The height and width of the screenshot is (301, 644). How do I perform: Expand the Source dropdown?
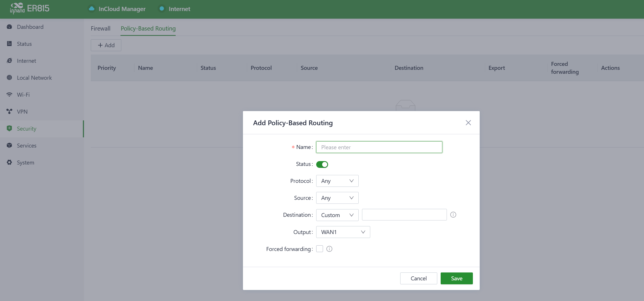coord(337,198)
